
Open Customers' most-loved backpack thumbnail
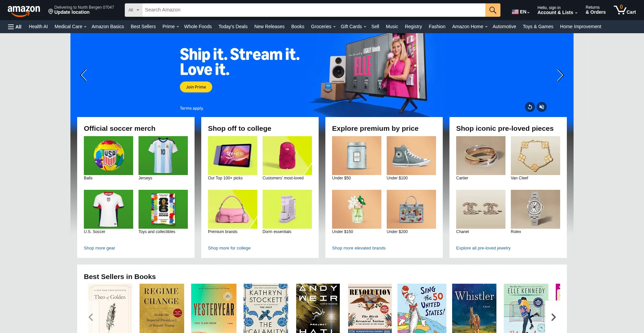287,156
